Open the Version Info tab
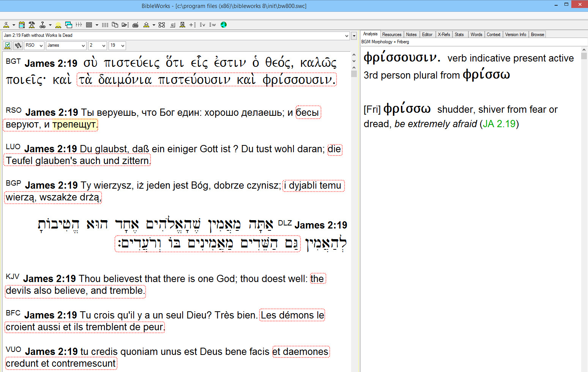This screenshot has width=588, height=372. pyautogui.click(x=515, y=35)
